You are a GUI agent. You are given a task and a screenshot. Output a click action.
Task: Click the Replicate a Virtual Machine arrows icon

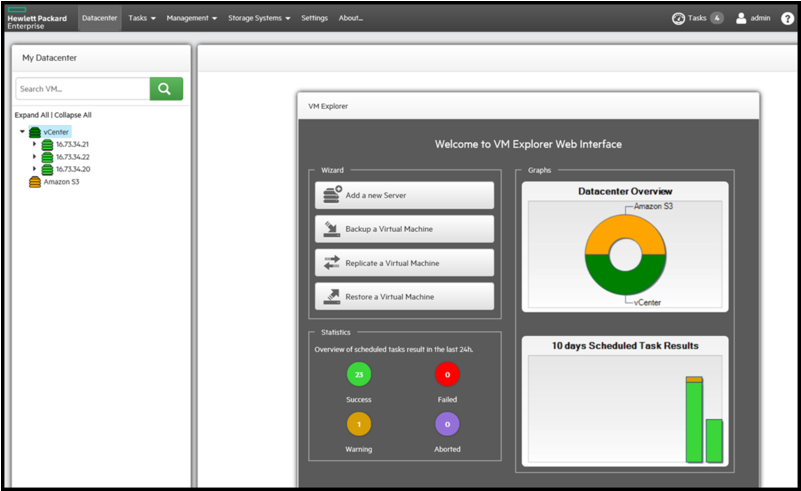click(x=332, y=263)
